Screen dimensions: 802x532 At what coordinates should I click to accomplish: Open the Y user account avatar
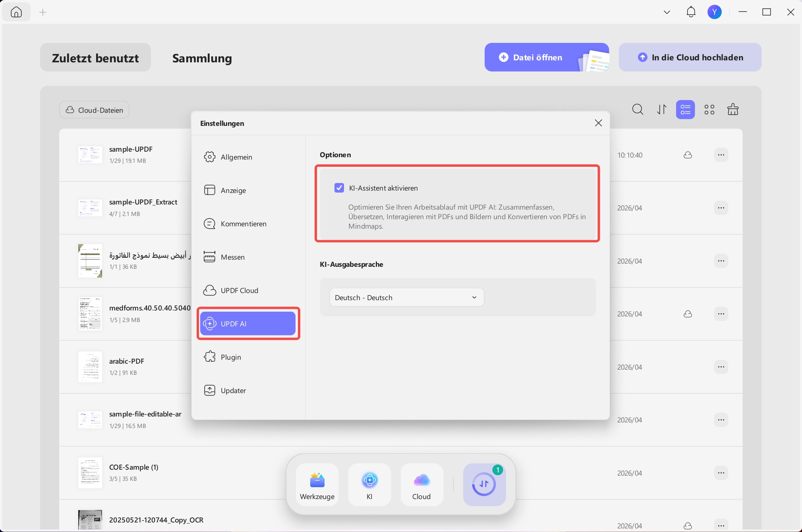(x=715, y=12)
